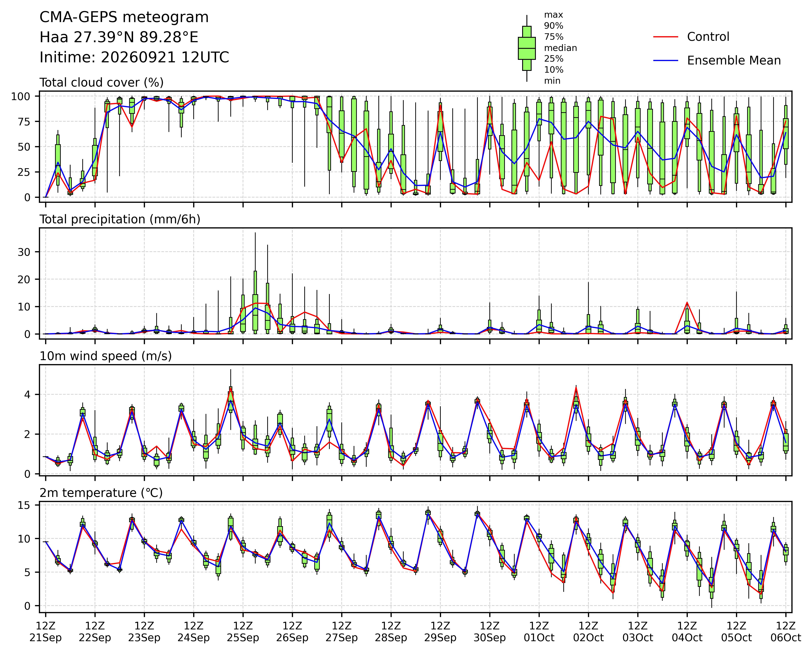Click the median label in the legend

coord(560,48)
